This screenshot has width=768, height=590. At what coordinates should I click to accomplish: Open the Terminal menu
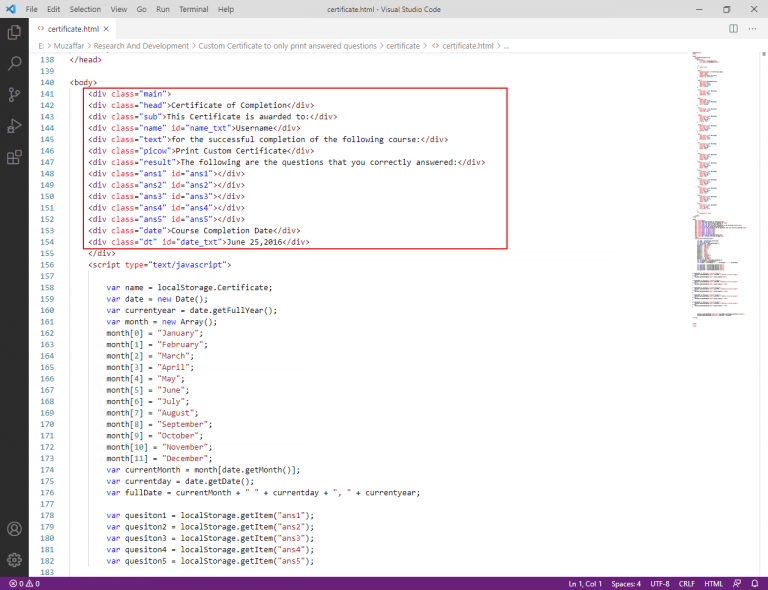click(192, 9)
